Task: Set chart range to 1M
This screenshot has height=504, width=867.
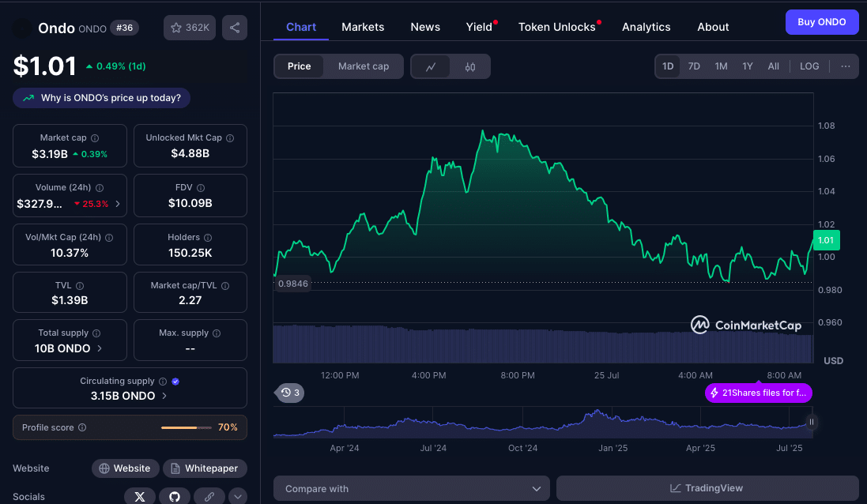Action: 721,66
